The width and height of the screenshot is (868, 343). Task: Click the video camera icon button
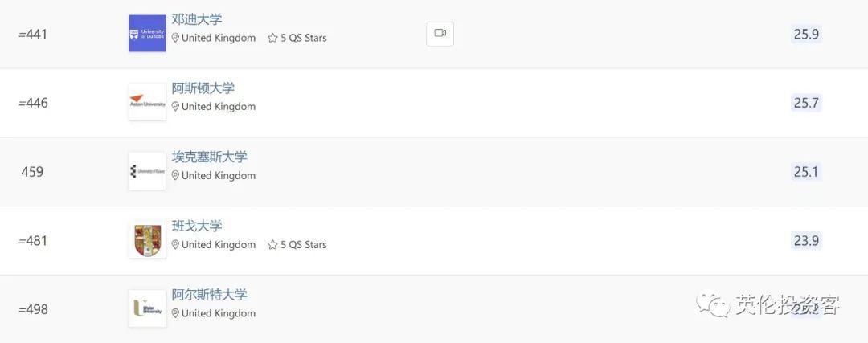tap(440, 33)
